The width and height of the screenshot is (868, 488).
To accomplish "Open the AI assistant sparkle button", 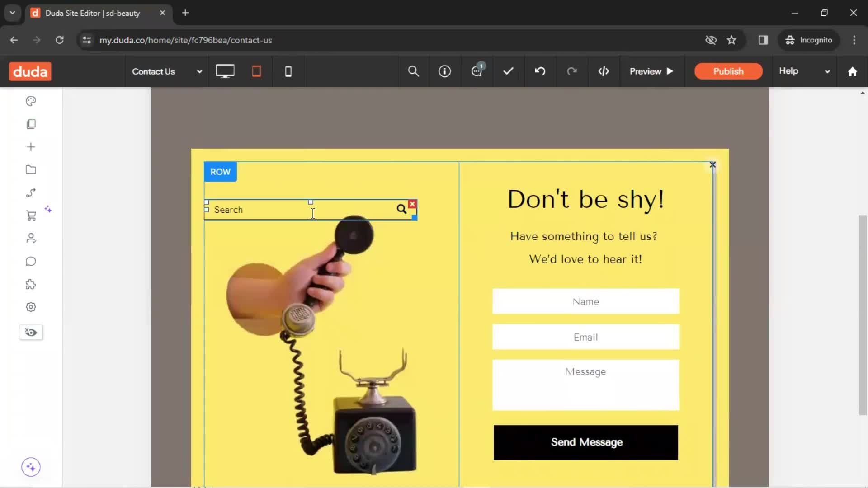I will click(31, 467).
